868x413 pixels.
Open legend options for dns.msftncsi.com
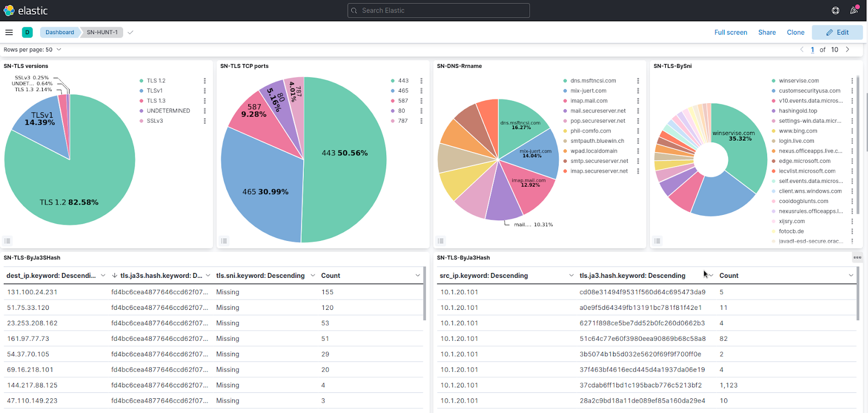[x=638, y=81]
